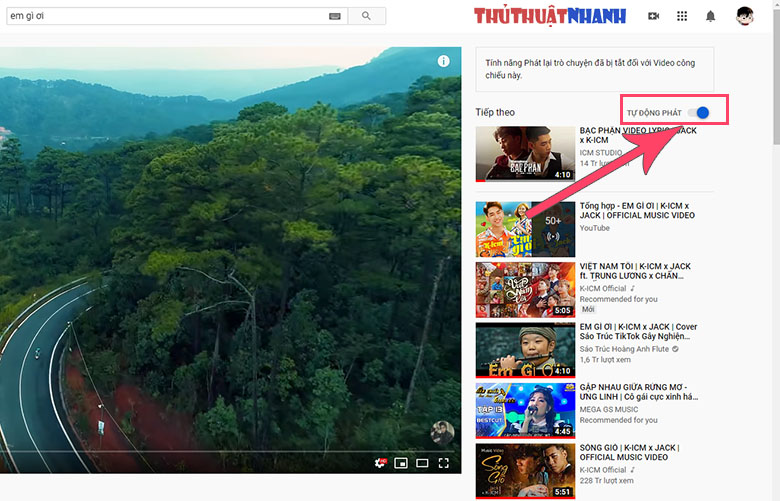This screenshot has height=501, width=780.
Task: Open player settings gear icon
Action: (380, 463)
